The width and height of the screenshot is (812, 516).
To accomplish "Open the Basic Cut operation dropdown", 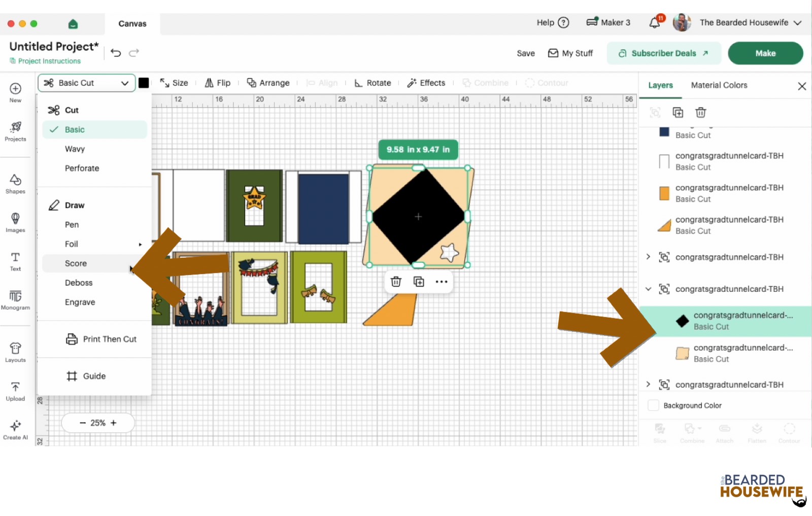I will [86, 83].
